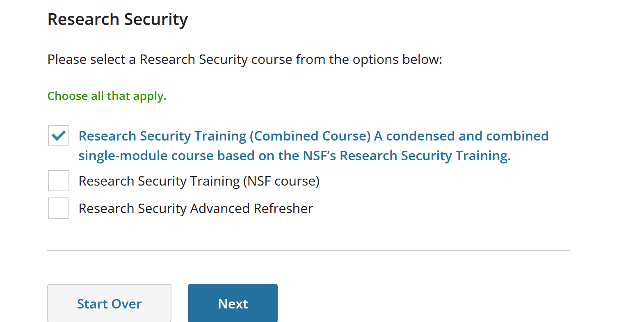Click the green "Choose all that apply." text
This screenshot has height=322, width=644.
click(107, 96)
